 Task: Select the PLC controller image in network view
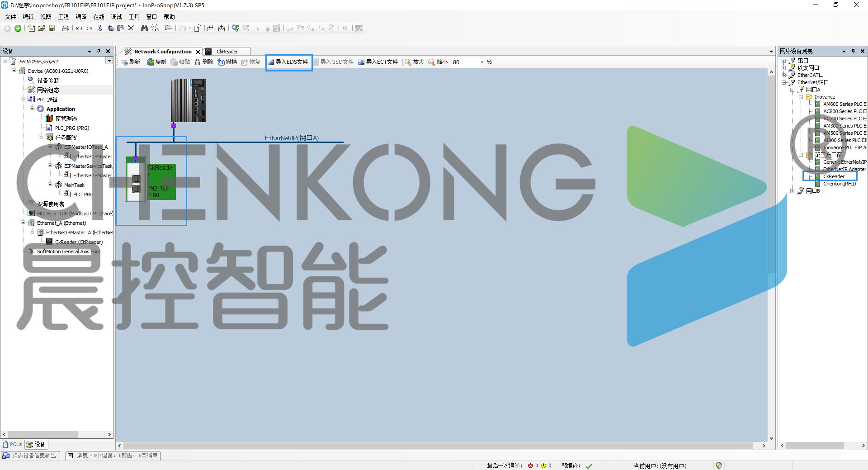pyautogui.click(x=189, y=100)
